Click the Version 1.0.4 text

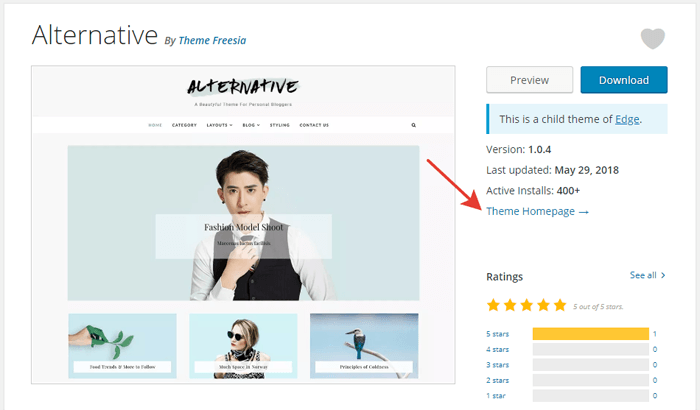(518, 150)
